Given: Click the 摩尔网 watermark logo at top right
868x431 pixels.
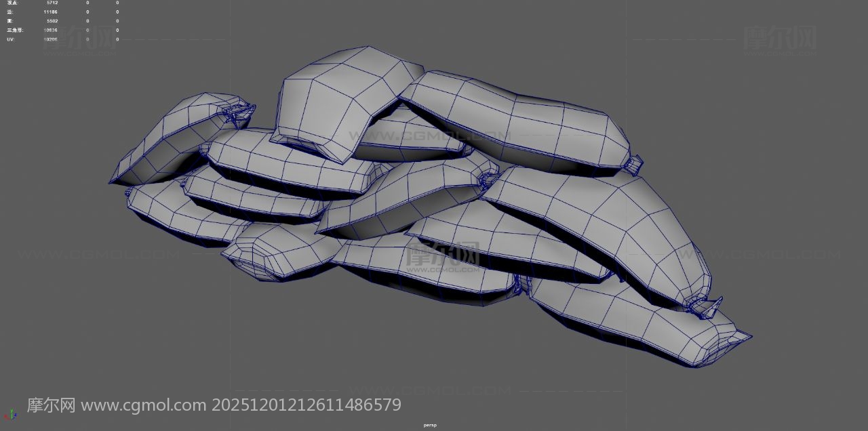Looking at the screenshot, I should pos(779,39).
